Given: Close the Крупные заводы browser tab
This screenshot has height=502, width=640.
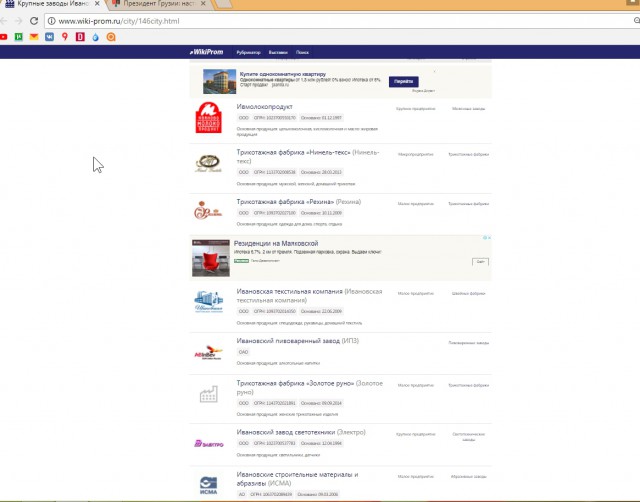Looking at the screenshot, I should [x=97, y=4].
